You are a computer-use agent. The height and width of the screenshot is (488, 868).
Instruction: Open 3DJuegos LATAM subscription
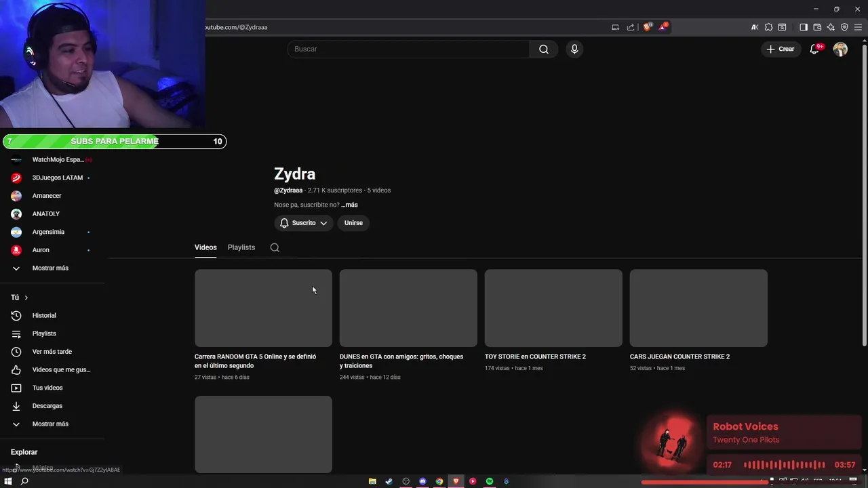coord(52,178)
